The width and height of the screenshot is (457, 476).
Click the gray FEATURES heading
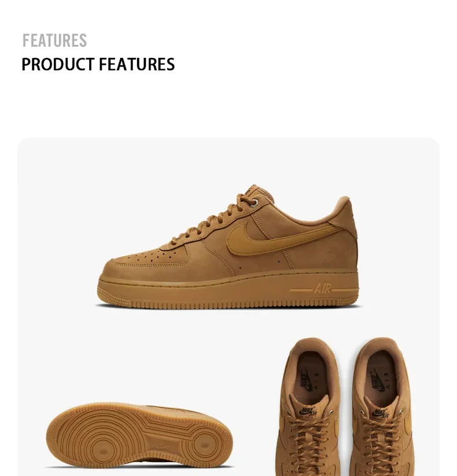tap(54, 40)
